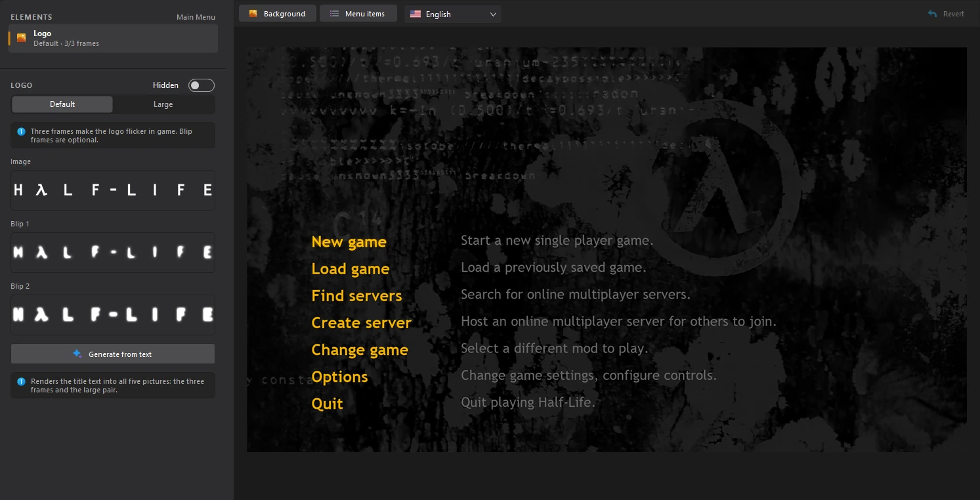980x500 pixels.
Task: Click the Logo element orange image icon
Action: coord(22,38)
